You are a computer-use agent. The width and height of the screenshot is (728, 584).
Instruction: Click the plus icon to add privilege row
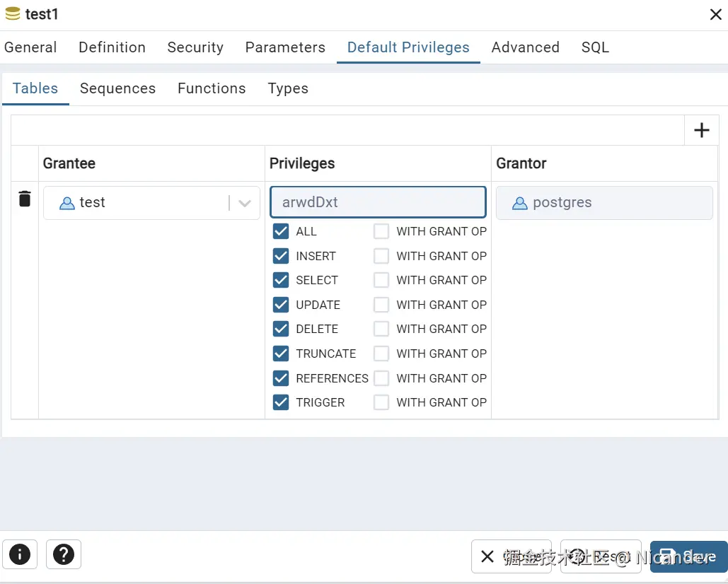[x=701, y=130]
